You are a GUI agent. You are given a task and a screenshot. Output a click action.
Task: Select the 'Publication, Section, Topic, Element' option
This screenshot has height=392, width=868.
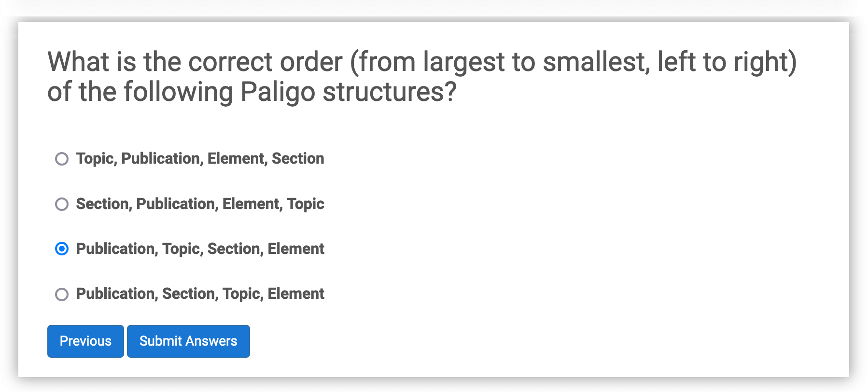point(62,294)
